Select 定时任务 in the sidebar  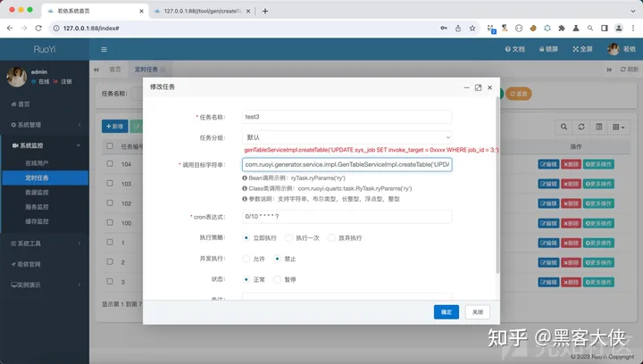pyautogui.click(x=46, y=178)
